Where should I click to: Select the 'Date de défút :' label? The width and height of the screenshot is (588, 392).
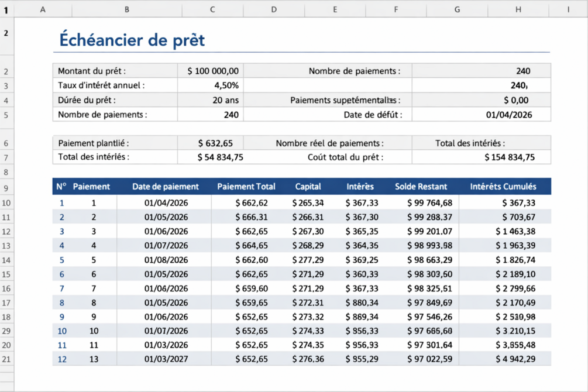(x=373, y=115)
